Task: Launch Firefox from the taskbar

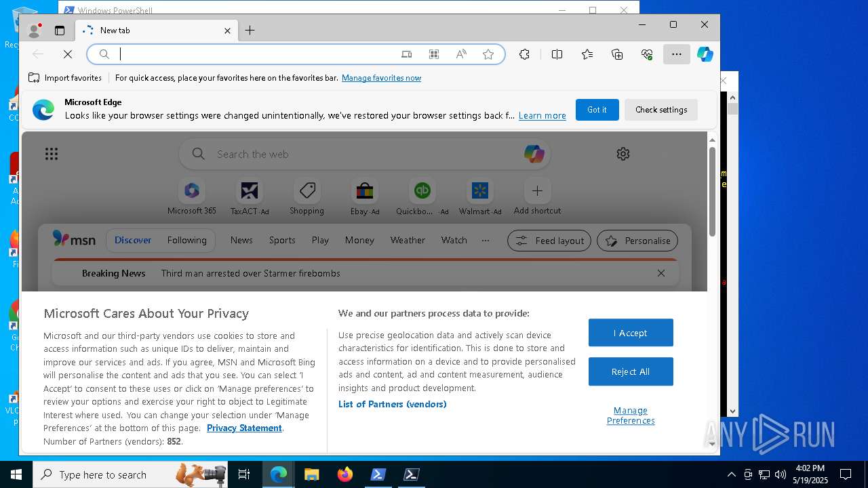Action: (x=345, y=474)
